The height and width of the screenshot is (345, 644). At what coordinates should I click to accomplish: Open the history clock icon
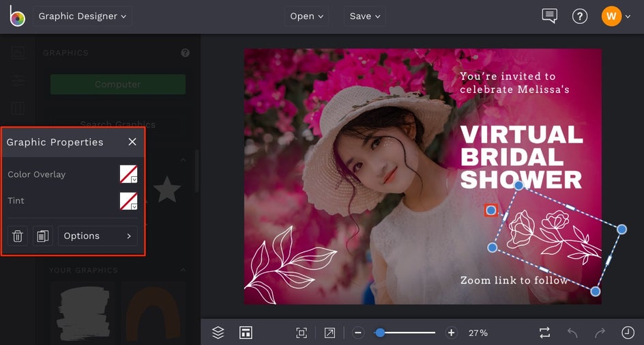[628, 332]
